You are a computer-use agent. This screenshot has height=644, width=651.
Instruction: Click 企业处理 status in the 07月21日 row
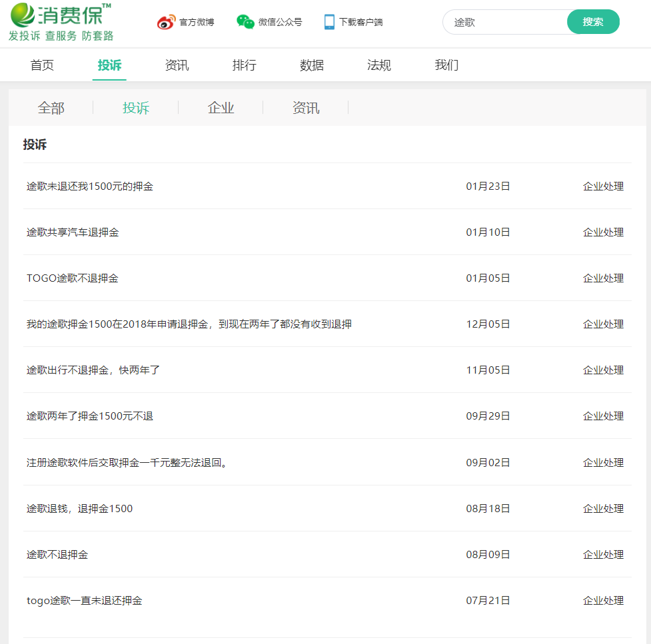603,601
